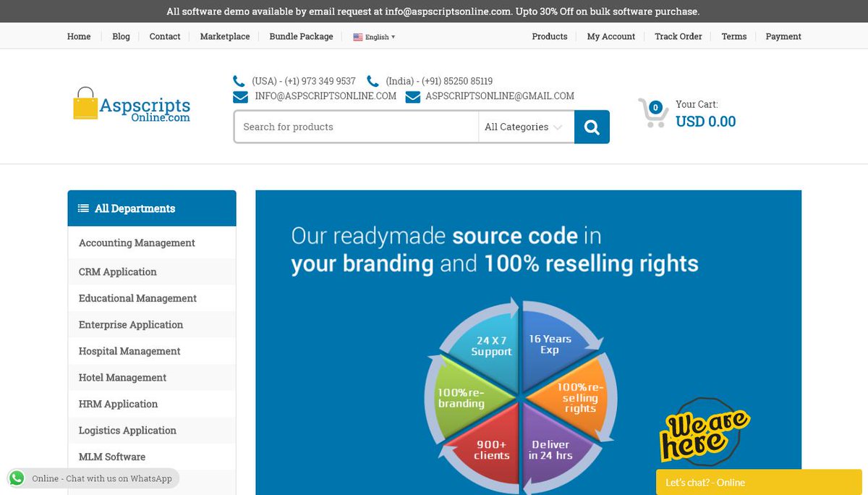Select Hospital Management department
Screen dimensions: 868x495
[x=129, y=351]
